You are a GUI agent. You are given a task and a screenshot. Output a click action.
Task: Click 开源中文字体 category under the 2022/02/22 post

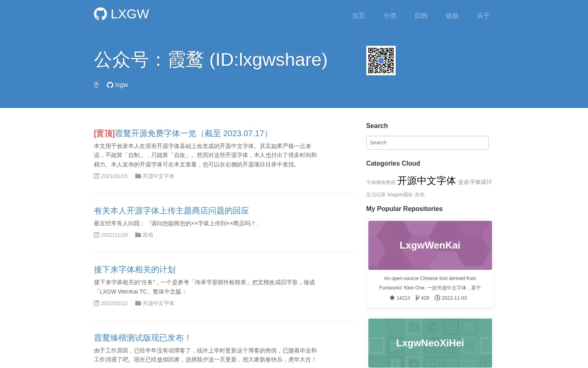tap(158, 303)
